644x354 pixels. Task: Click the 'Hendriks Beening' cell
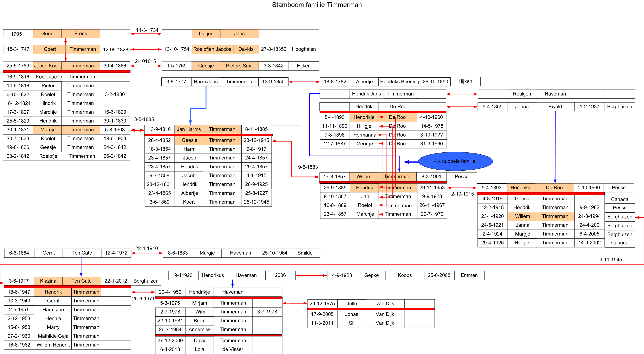tap(399, 82)
